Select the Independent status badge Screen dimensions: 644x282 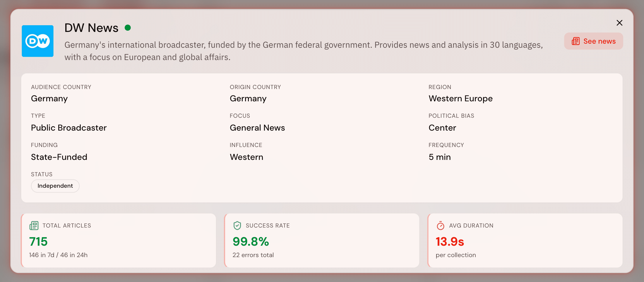click(55, 186)
